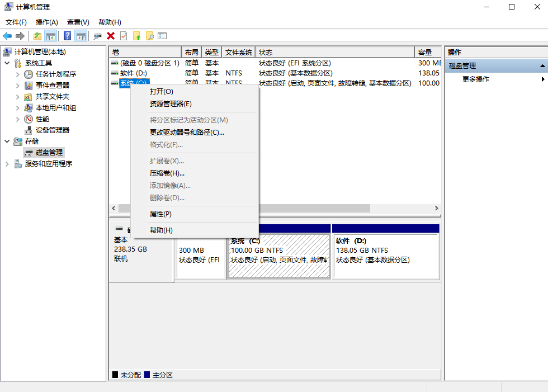Select 属性(P) in the context menu
Viewport: 548px width, 392px height.
point(160,214)
